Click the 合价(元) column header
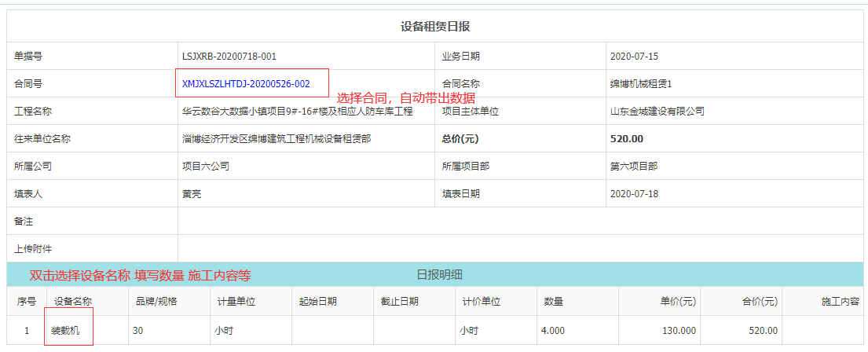Viewport: 868px width, 352px height. click(759, 302)
